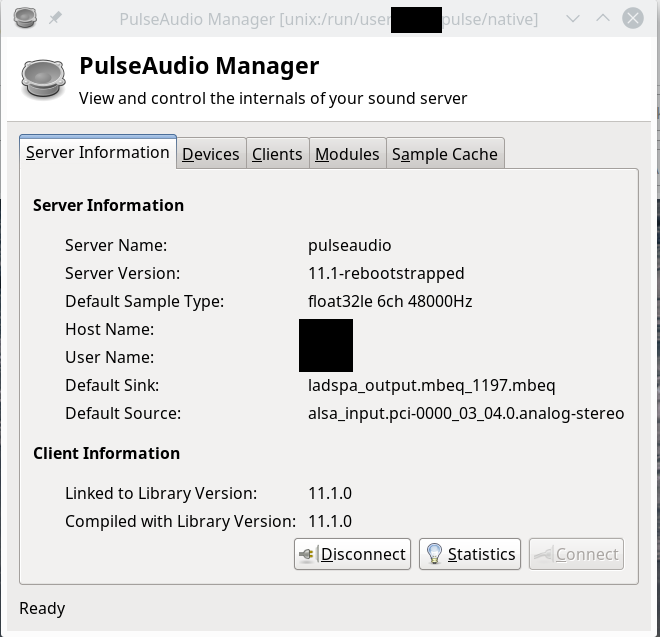Open the Statistics dialog button
Image resolution: width=660 pixels, height=637 pixels.
coord(470,554)
